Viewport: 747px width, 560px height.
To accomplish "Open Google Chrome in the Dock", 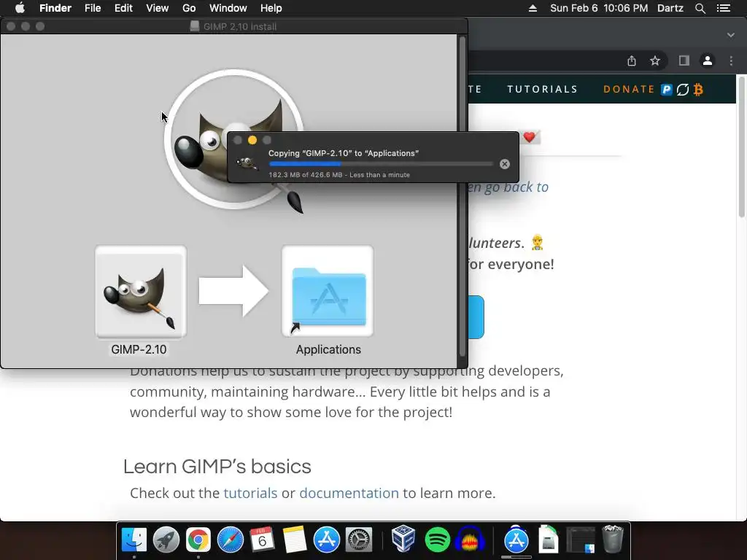I will 198,540.
